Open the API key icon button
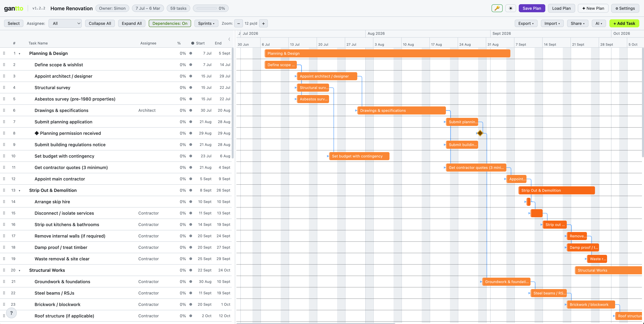This screenshot has width=644, height=324. 497,8
